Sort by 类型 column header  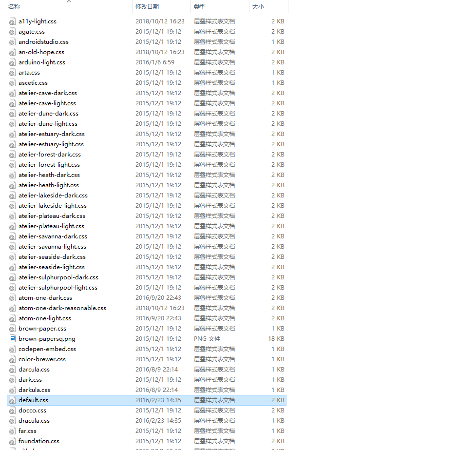[x=200, y=7]
